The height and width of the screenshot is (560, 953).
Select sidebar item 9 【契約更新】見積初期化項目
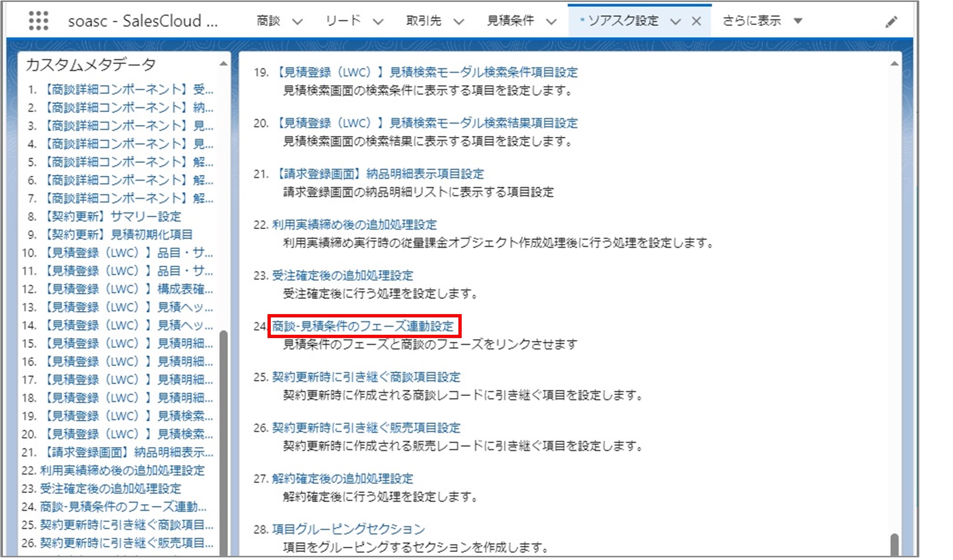pyautogui.click(x=116, y=234)
